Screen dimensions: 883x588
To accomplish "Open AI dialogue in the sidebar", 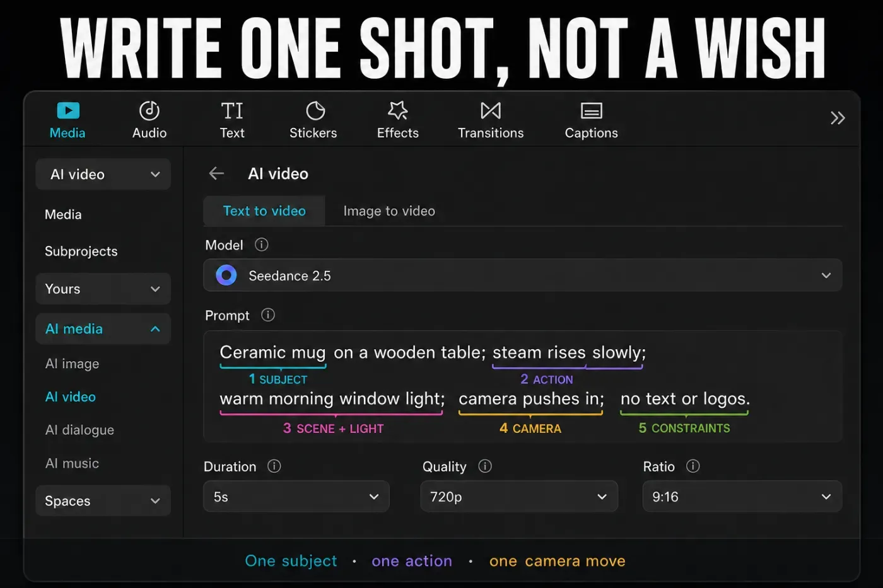I will (79, 430).
